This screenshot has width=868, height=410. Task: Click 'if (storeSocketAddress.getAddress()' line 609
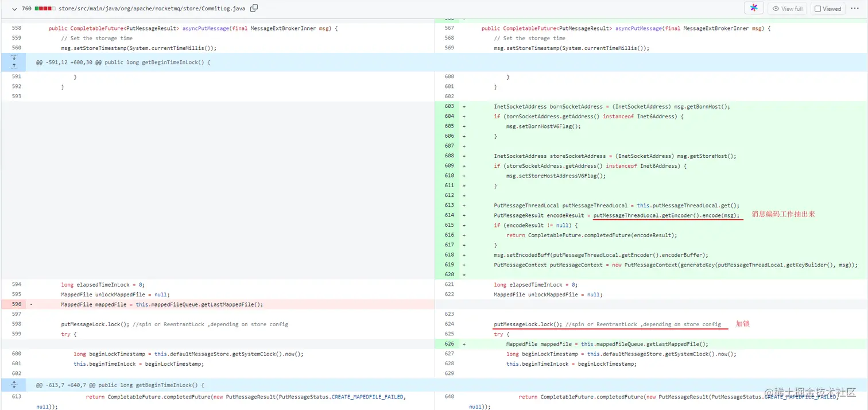[x=590, y=166]
